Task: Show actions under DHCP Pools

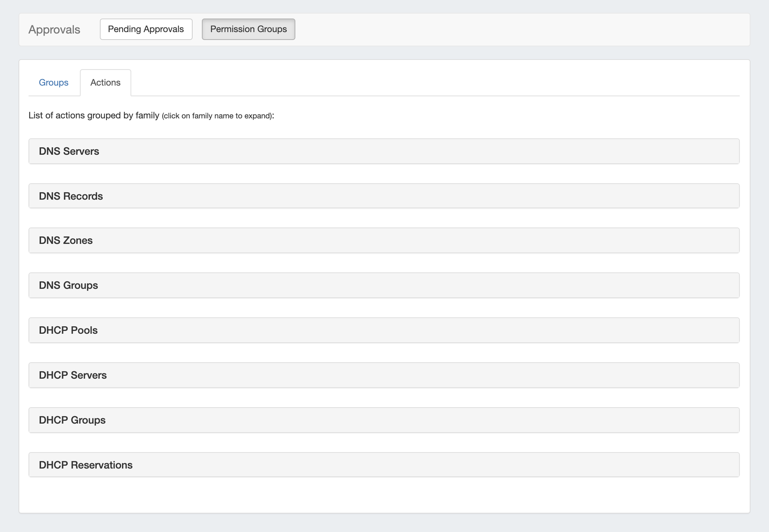Action: 68,330
